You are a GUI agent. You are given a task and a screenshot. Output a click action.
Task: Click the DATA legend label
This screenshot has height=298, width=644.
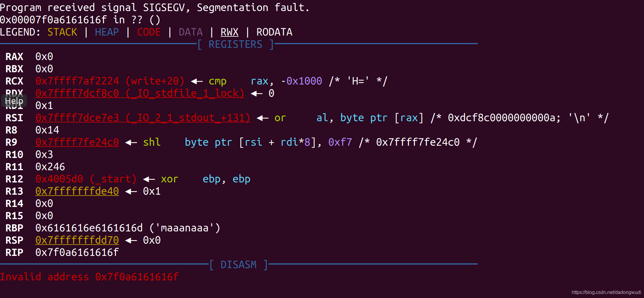[190, 32]
